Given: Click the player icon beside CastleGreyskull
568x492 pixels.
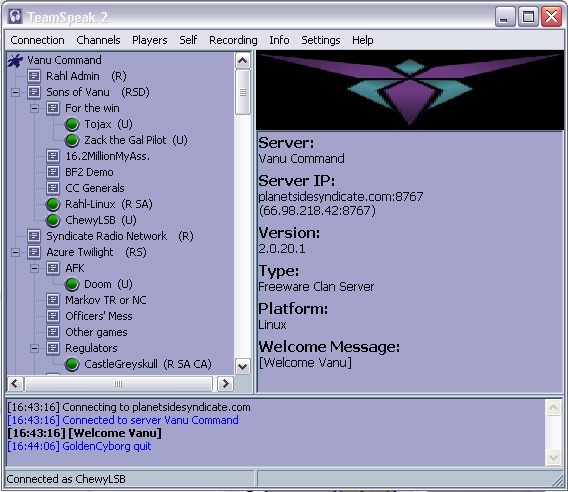Looking at the screenshot, I should coord(72,364).
